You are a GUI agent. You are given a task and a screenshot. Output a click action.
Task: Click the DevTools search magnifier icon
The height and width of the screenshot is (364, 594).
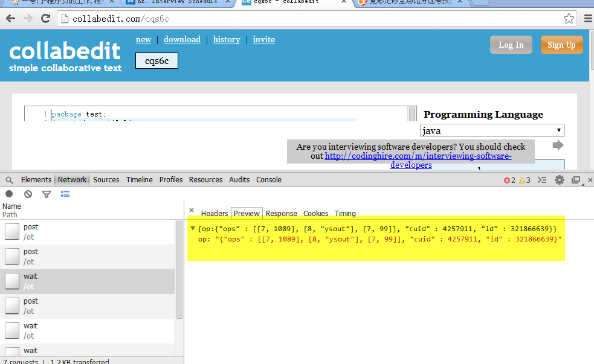[x=10, y=180]
